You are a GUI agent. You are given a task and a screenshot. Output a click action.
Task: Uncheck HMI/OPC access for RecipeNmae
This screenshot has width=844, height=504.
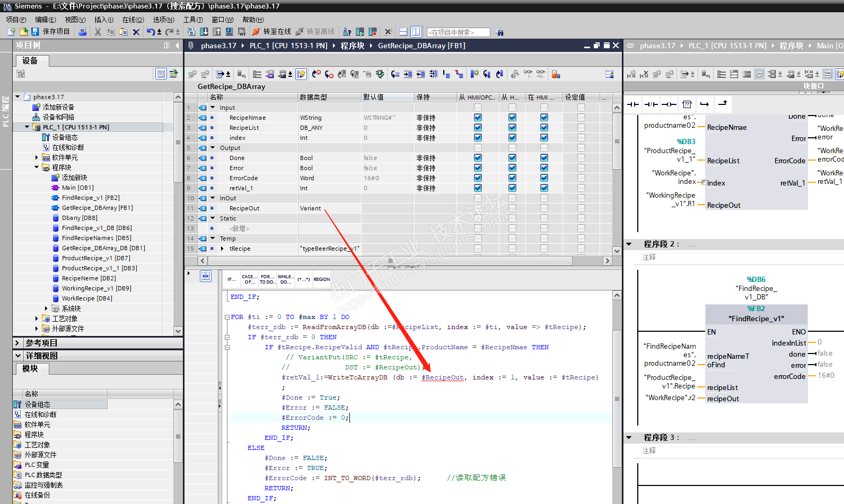(x=478, y=118)
